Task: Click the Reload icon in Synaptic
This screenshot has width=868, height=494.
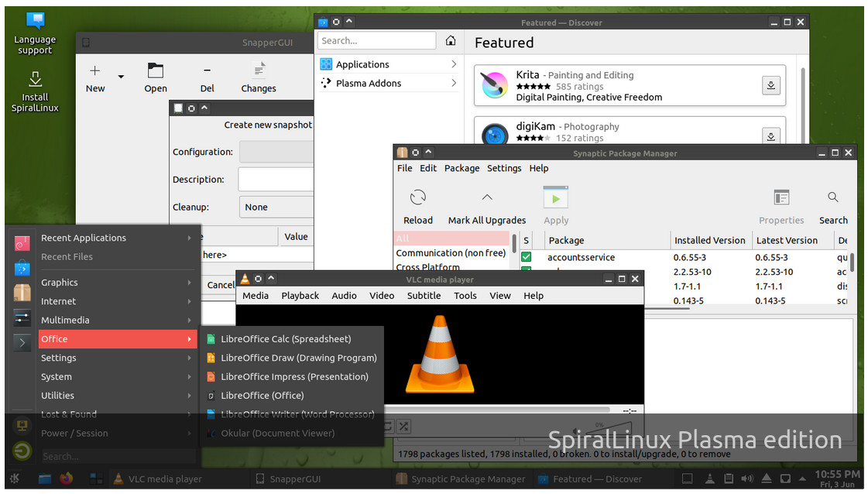Action: click(x=418, y=197)
